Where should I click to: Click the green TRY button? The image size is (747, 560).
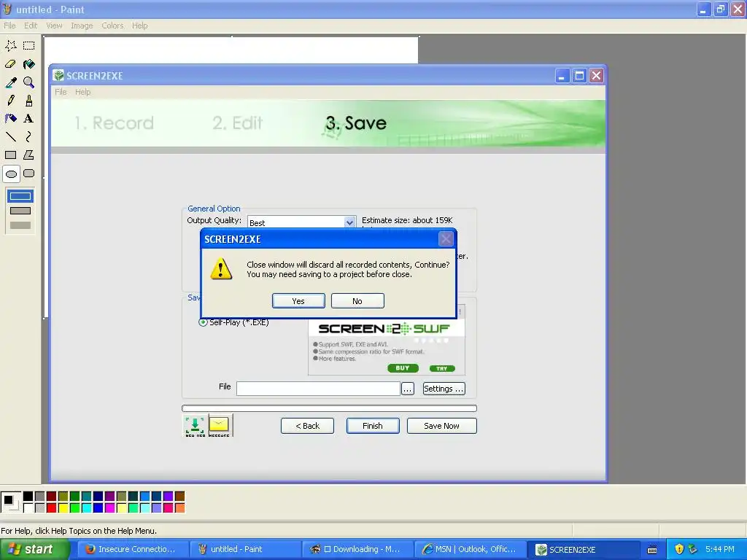[442, 368]
